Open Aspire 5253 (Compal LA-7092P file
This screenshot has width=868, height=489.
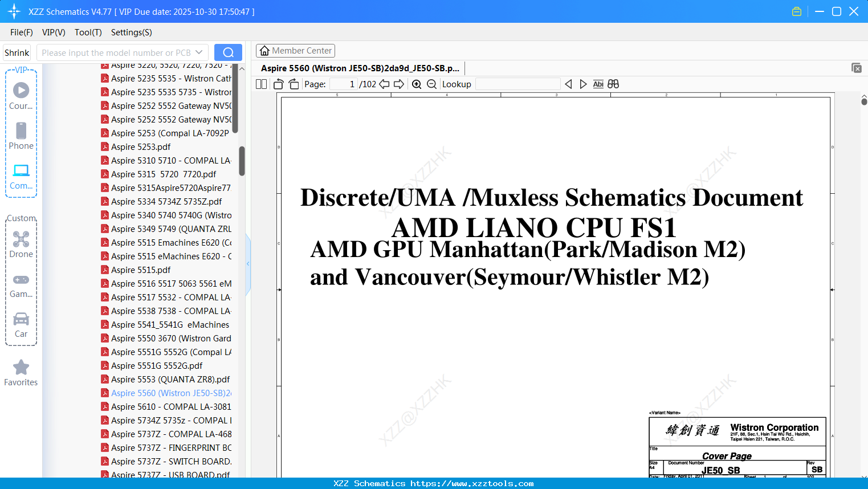(x=170, y=133)
